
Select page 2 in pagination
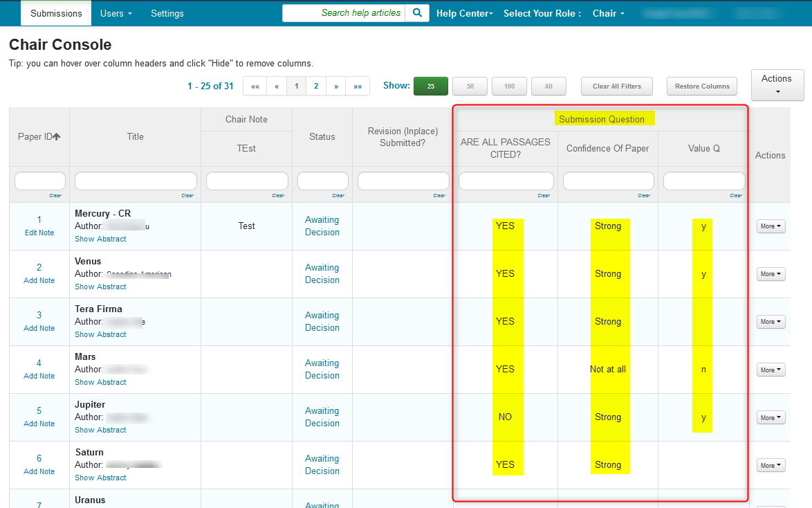tap(316, 86)
